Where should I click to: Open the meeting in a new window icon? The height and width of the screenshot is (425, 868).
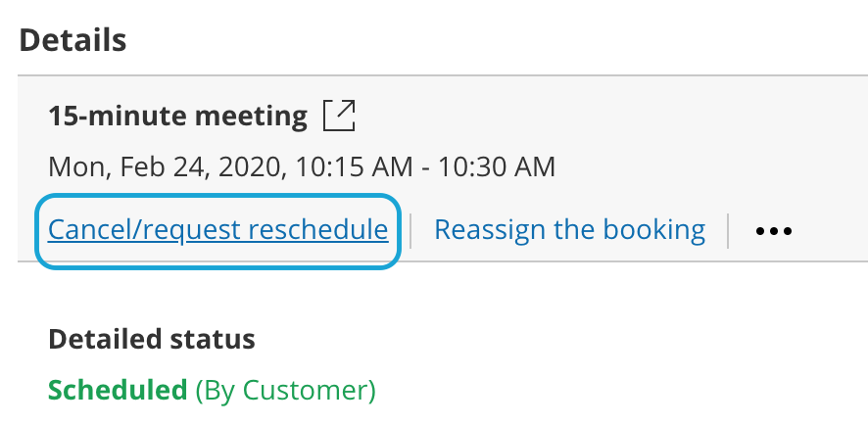pyautogui.click(x=339, y=117)
